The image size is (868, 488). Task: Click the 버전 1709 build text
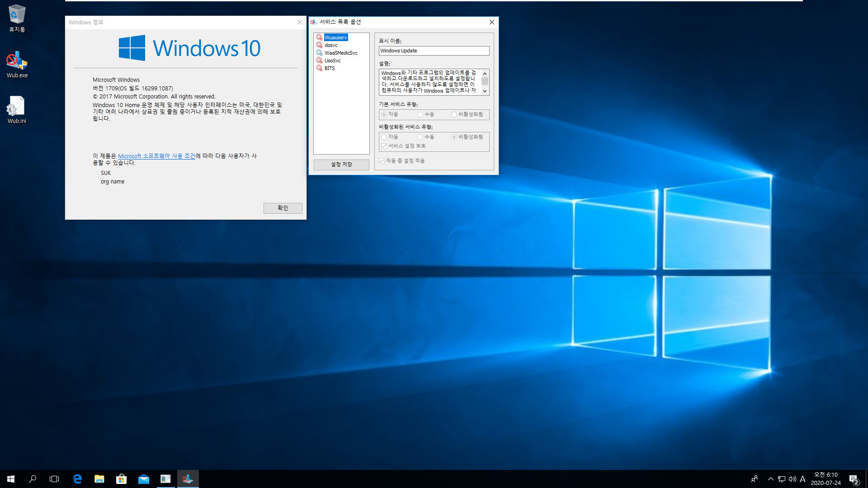(x=133, y=89)
